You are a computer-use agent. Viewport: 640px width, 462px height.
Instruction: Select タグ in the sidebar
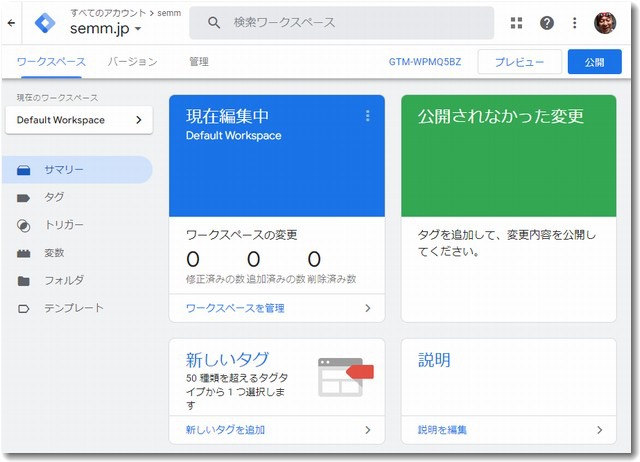(77, 198)
